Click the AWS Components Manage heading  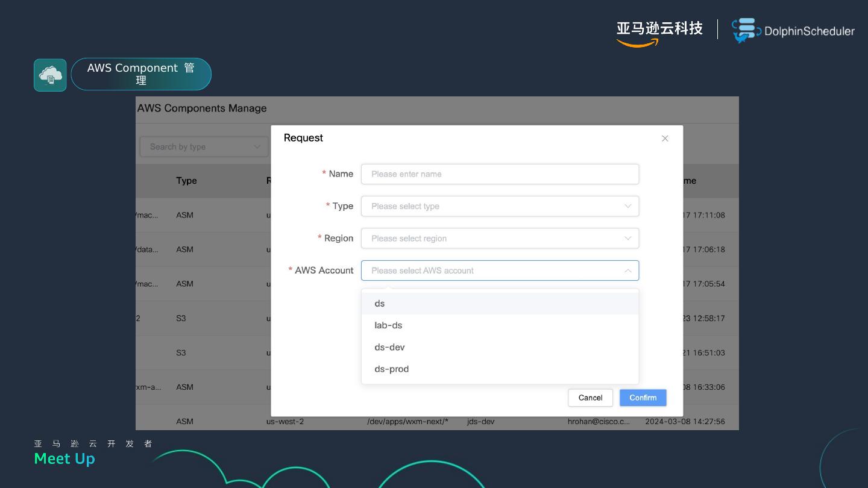(202, 108)
